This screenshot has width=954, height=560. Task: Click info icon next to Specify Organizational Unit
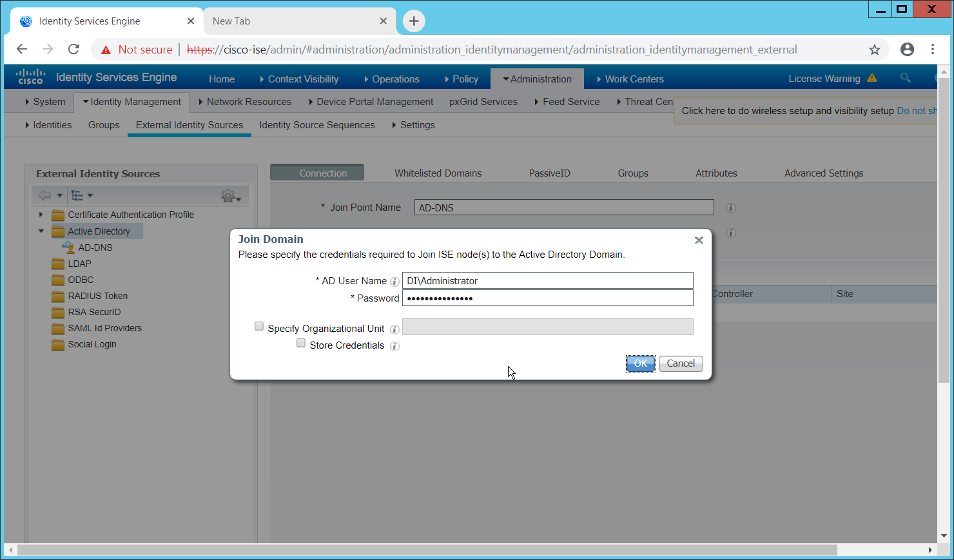[x=394, y=329]
